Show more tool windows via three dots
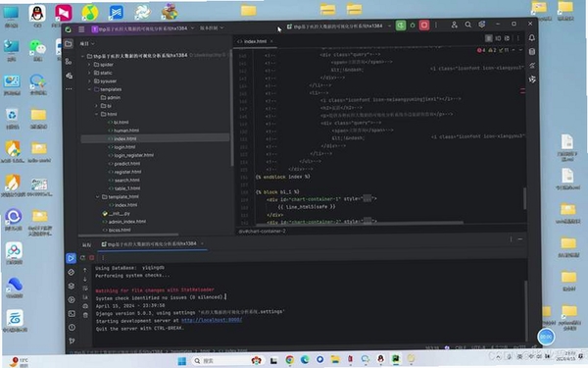 point(69,89)
